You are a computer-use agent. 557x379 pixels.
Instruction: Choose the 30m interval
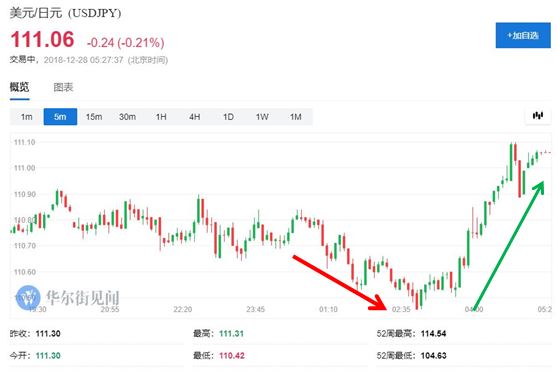pyautogui.click(x=127, y=117)
